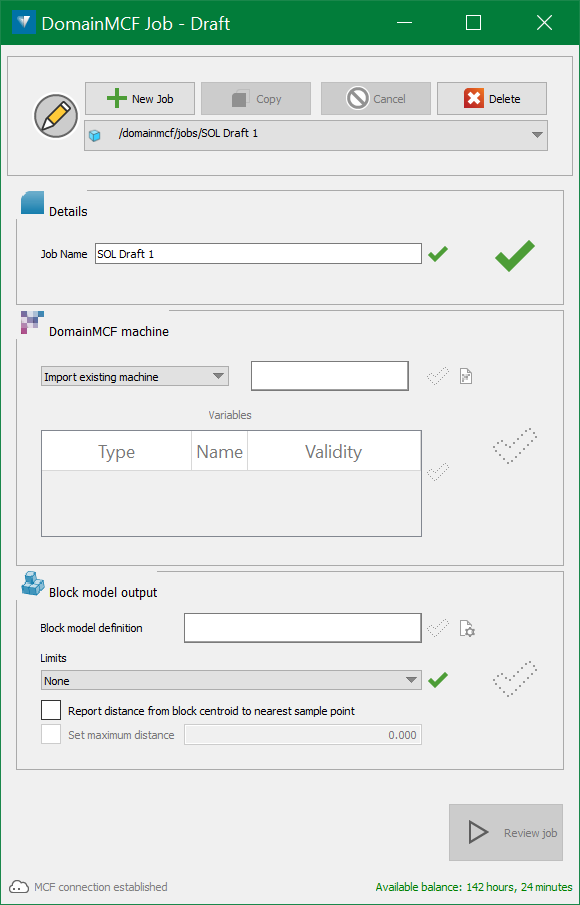Screen dimensions: 580x905
Task: Click the Details section blue icon
Action: [32, 203]
